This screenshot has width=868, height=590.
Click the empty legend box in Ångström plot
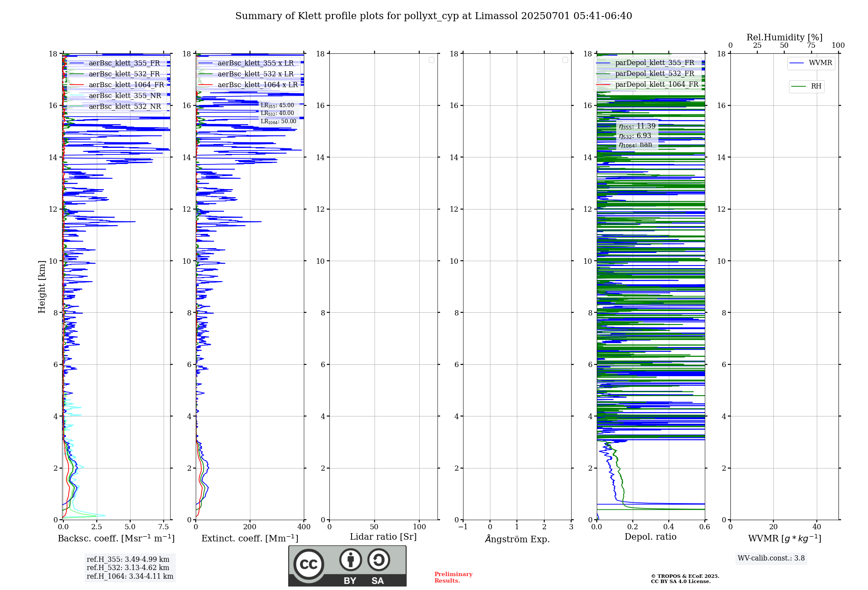[565, 60]
